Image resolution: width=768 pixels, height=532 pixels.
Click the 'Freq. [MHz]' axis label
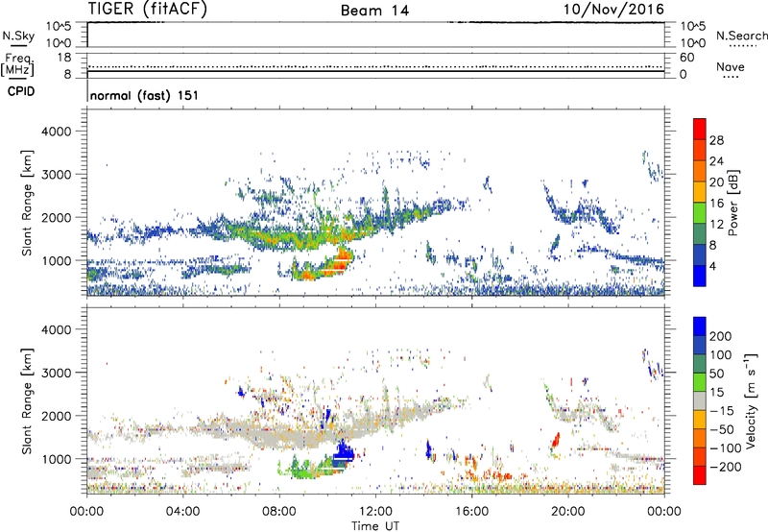click(17, 65)
